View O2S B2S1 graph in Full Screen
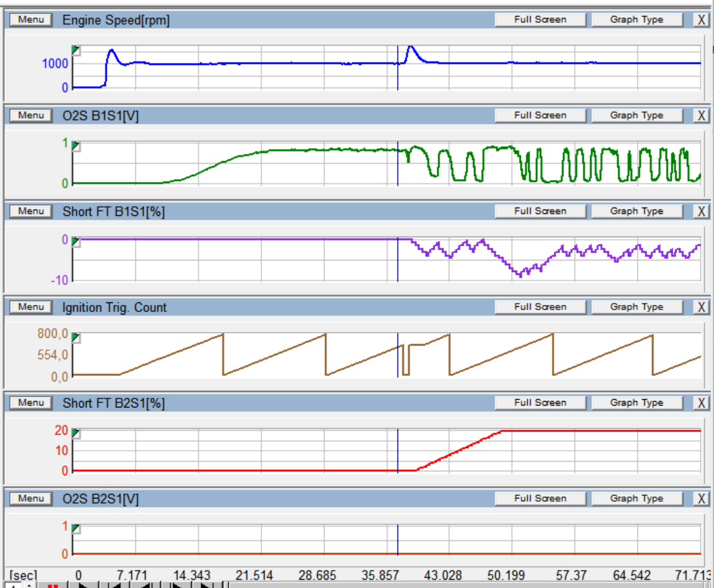Viewport: 714px width, 588px height. (540, 498)
